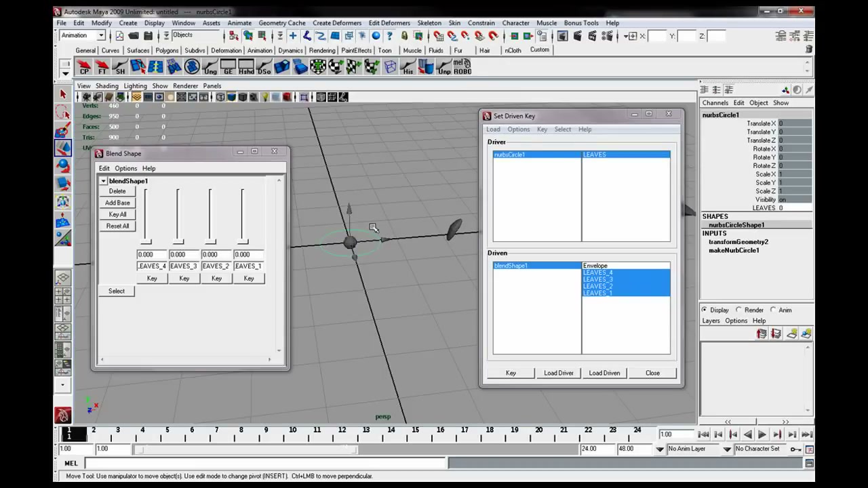Click the Reset All button
This screenshot has height=488, width=868.
coord(117,226)
